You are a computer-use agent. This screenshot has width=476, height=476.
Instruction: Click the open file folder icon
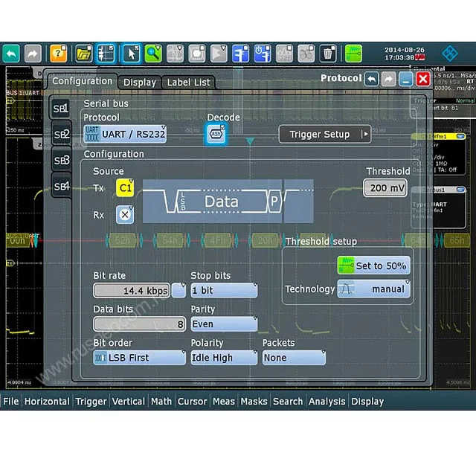tap(83, 54)
